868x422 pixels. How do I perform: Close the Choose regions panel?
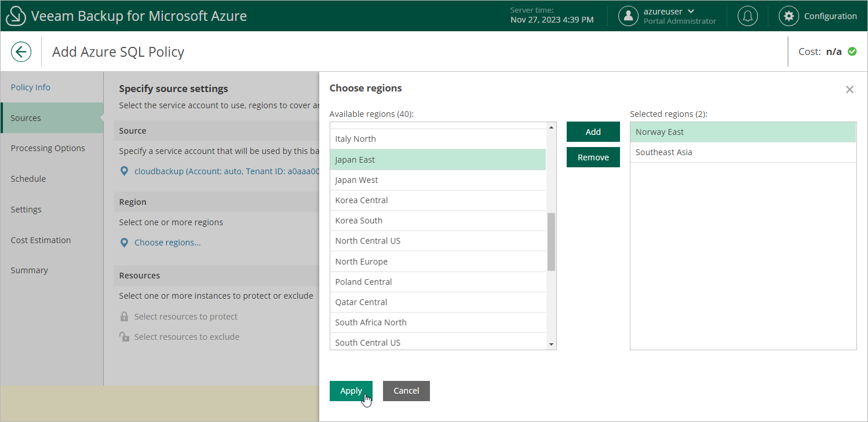click(849, 89)
